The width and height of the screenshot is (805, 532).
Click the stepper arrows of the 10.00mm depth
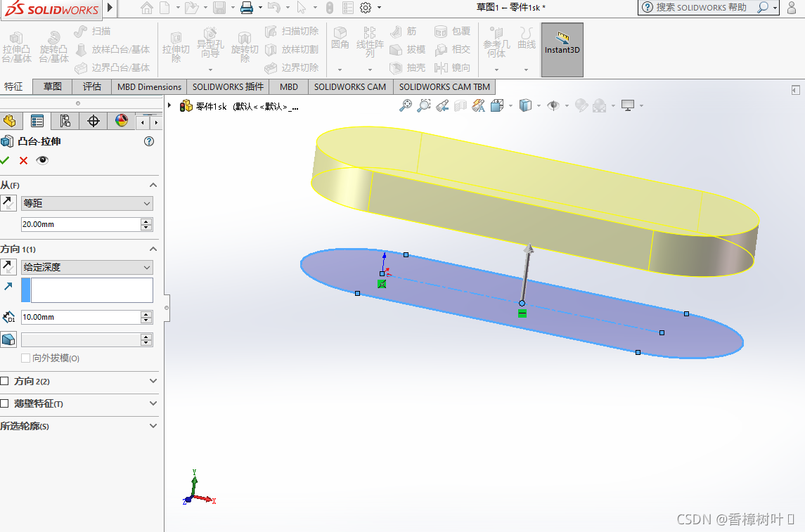146,317
